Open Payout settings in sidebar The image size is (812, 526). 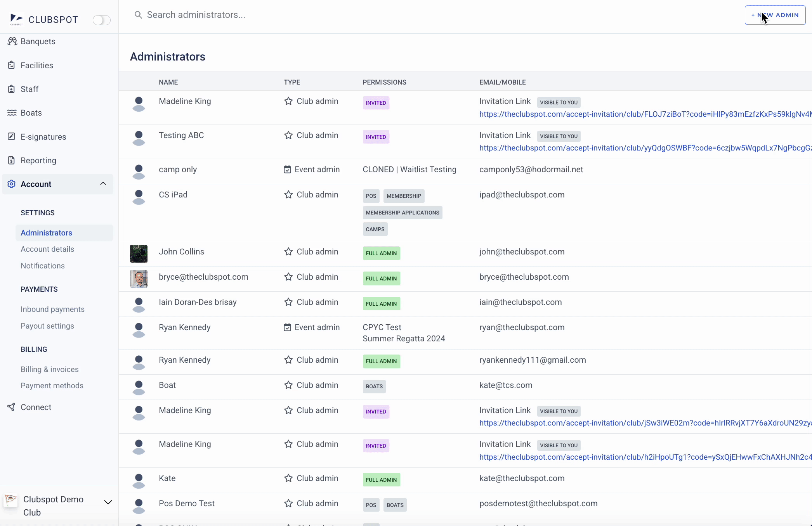click(x=47, y=326)
